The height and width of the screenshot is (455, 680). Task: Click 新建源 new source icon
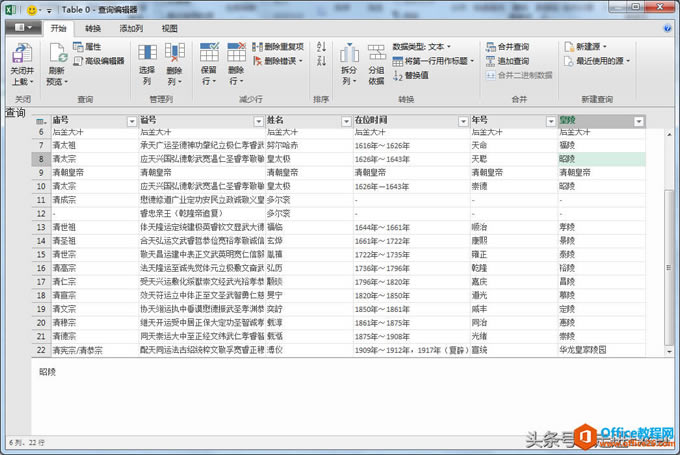point(569,47)
